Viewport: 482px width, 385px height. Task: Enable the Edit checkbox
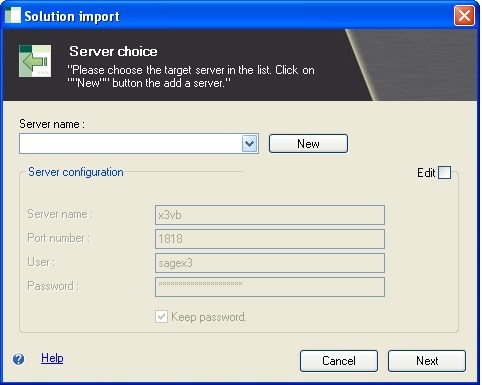point(444,173)
